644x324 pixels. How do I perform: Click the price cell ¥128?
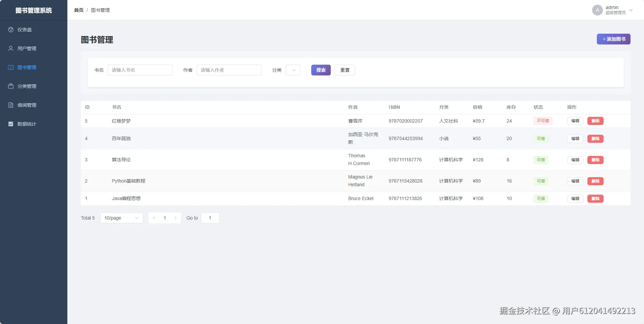478,160
